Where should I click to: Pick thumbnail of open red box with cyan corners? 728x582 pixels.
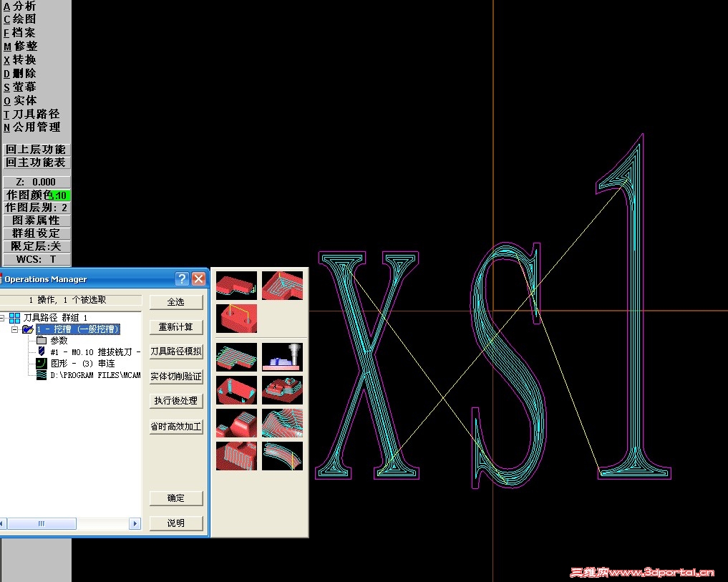236,389
